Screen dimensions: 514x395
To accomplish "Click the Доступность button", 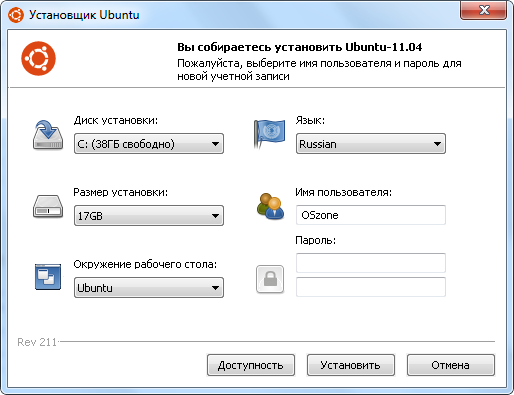I will [x=251, y=365].
